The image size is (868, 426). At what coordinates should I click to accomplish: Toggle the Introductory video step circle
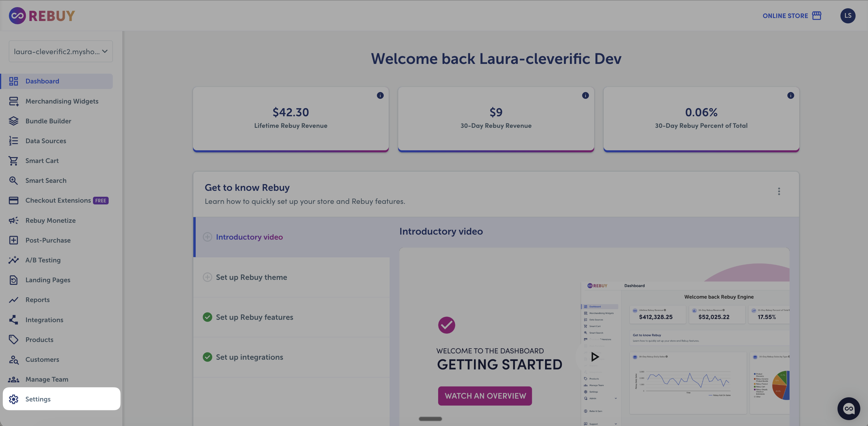click(207, 237)
